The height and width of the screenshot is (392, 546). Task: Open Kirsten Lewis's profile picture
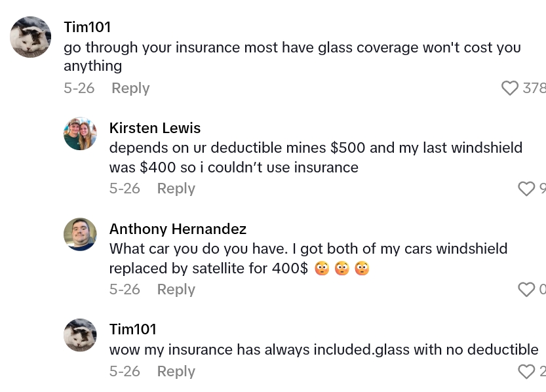pos(80,134)
